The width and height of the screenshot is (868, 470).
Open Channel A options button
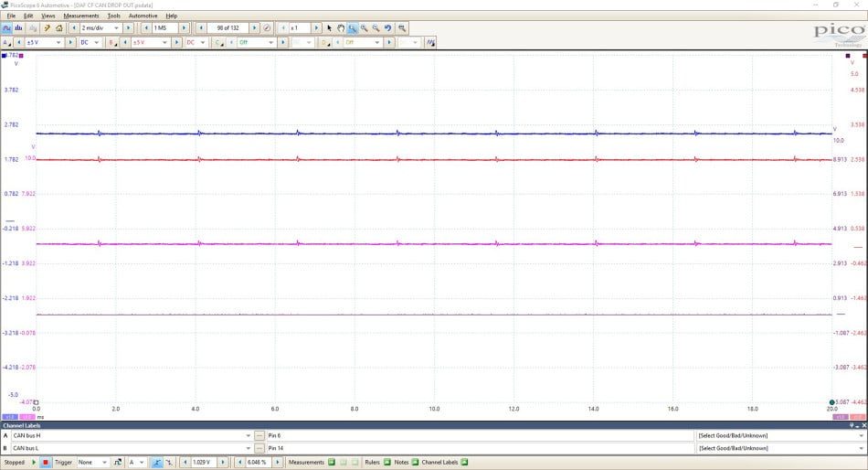[x=6, y=42]
